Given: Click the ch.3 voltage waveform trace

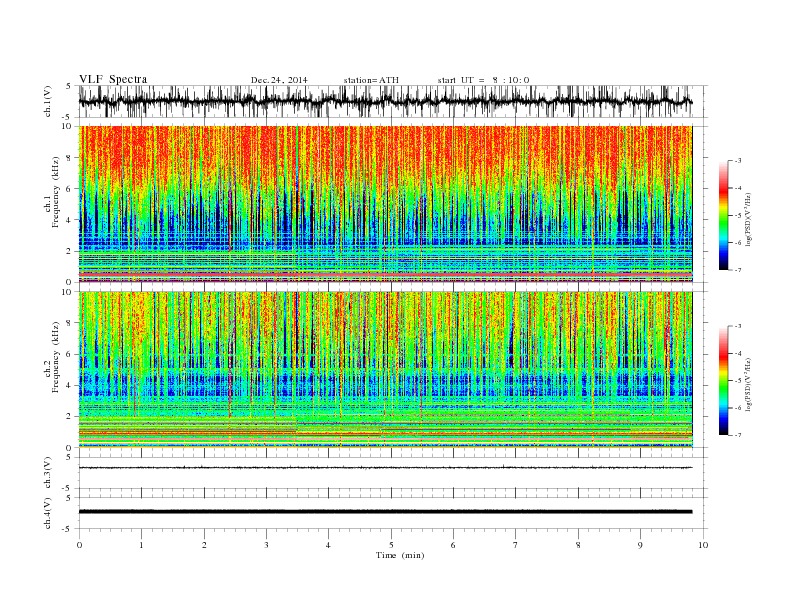Looking at the screenshot, I should (385, 468).
